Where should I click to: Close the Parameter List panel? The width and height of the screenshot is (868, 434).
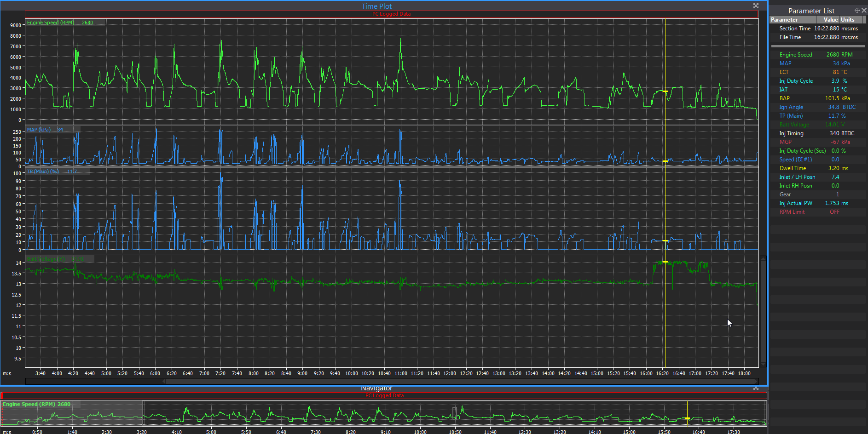tap(864, 10)
